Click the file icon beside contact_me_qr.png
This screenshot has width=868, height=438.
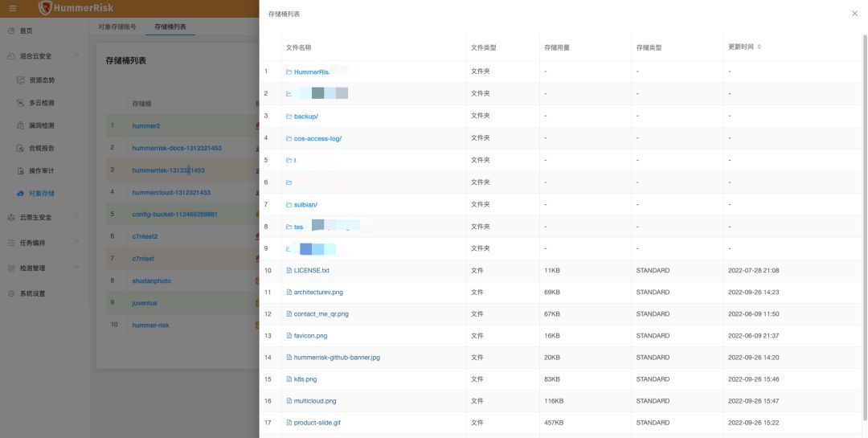click(x=289, y=314)
